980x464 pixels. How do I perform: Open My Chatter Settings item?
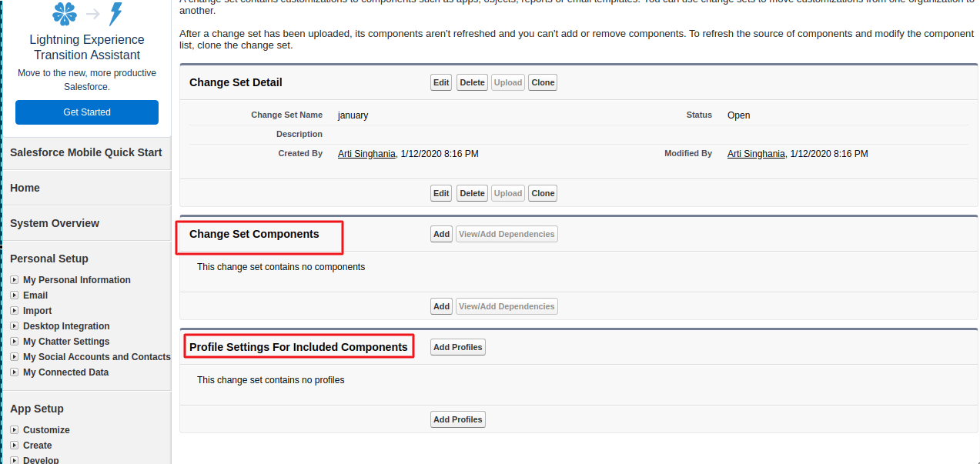[x=66, y=342]
